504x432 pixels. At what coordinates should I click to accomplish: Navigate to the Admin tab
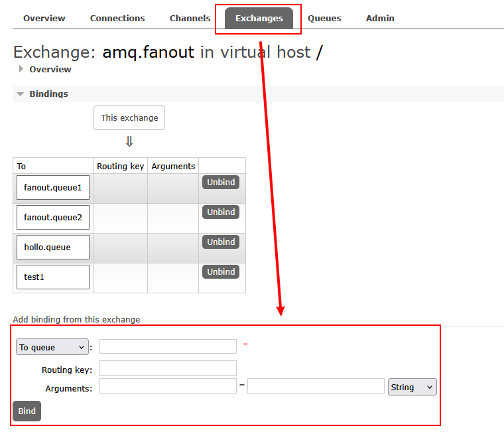coord(380,18)
